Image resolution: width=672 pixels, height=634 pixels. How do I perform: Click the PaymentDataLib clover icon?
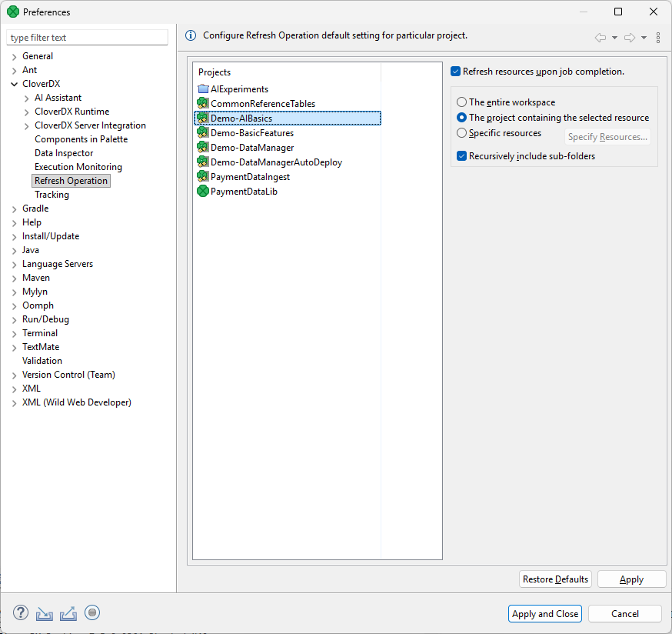point(203,192)
